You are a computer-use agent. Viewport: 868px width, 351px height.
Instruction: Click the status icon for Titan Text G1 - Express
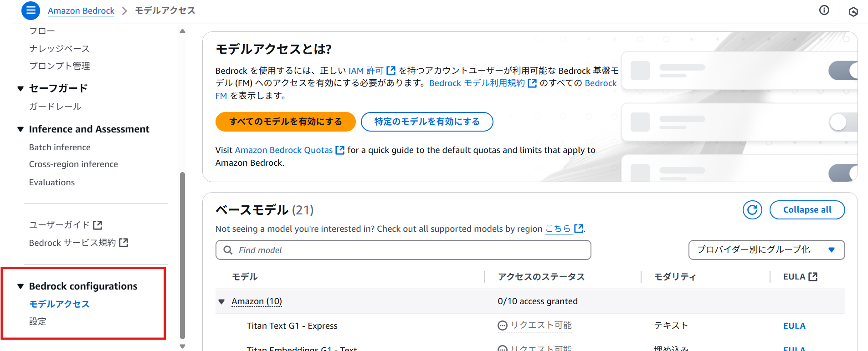tap(502, 326)
